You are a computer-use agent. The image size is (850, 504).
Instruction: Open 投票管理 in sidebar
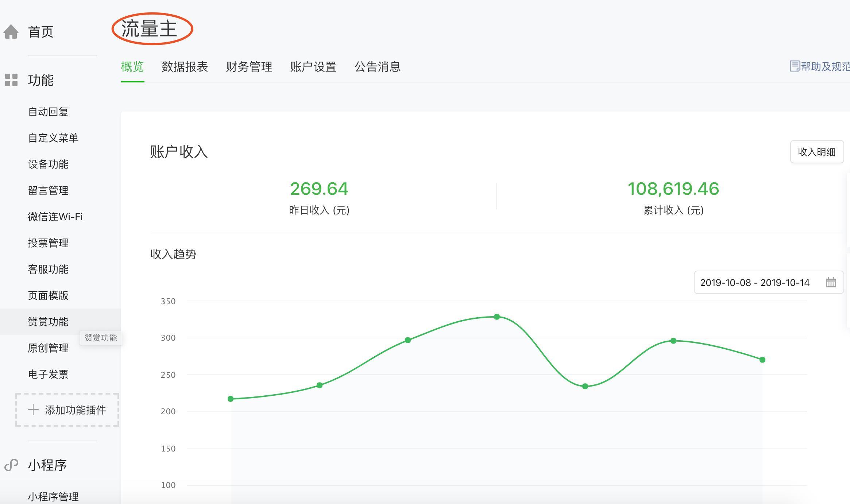48,243
